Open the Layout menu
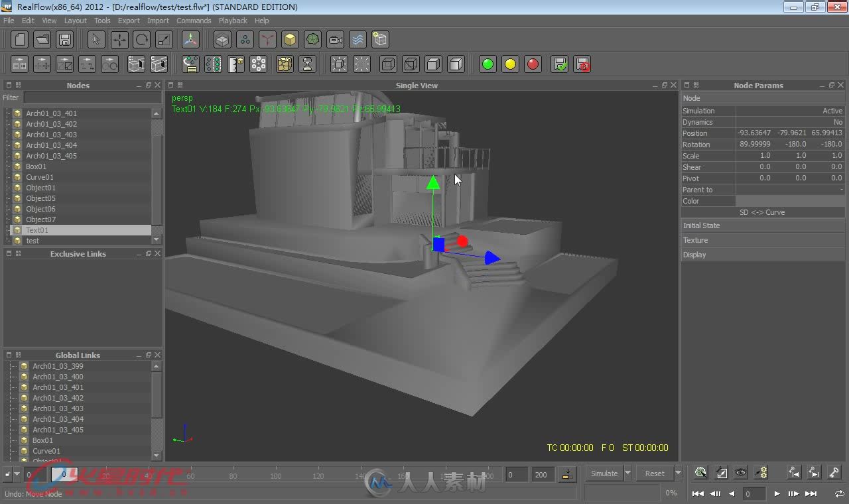Image resolution: width=849 pixels, height=504 pixels. 76,21
